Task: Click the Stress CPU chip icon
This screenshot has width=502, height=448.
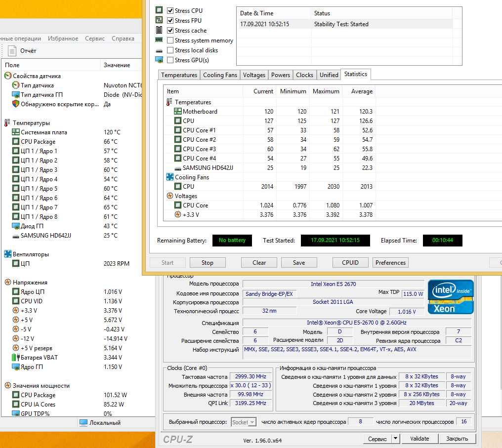Action: point(159,10)
